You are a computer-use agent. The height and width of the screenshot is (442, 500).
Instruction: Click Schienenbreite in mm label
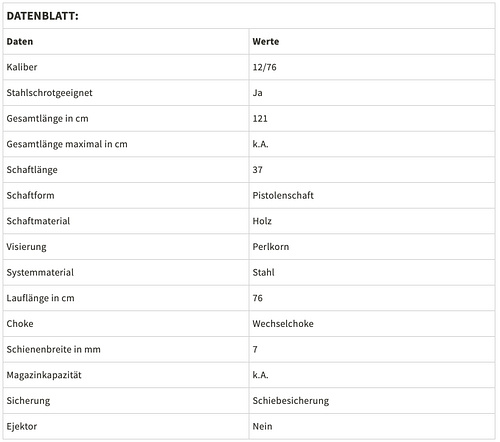coord(53,349)
